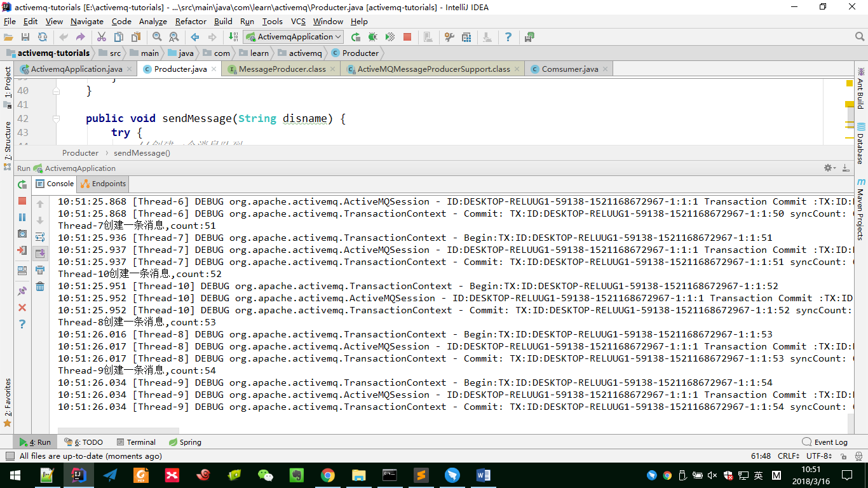The height and width of the screenshot is (488, 868).
Task: Click sendMessage() in editor breadcrumb
Action: pos(142,153)
